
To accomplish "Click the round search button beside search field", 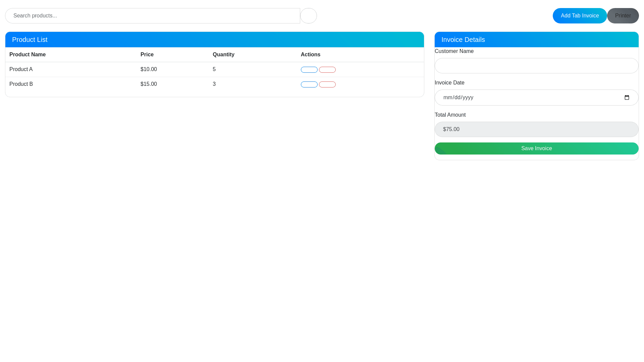I will [308, 16].
